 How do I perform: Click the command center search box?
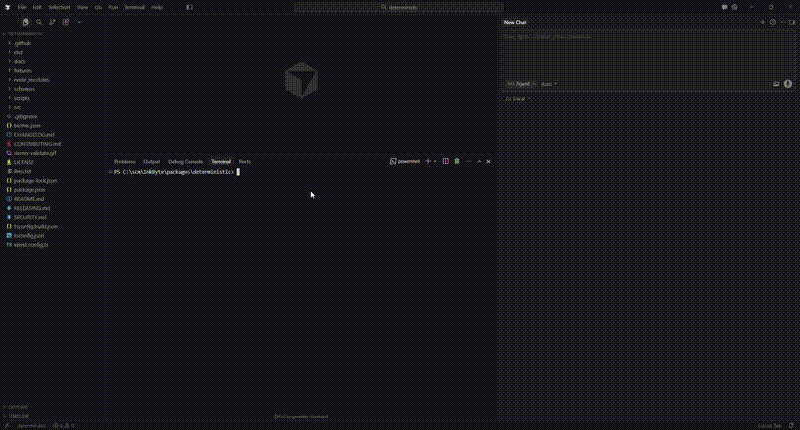tap(399, 7)
